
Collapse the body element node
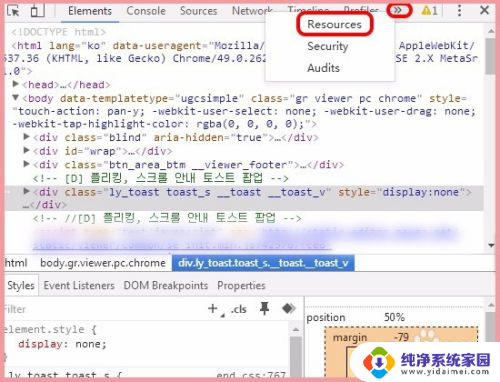click(15, 98)
